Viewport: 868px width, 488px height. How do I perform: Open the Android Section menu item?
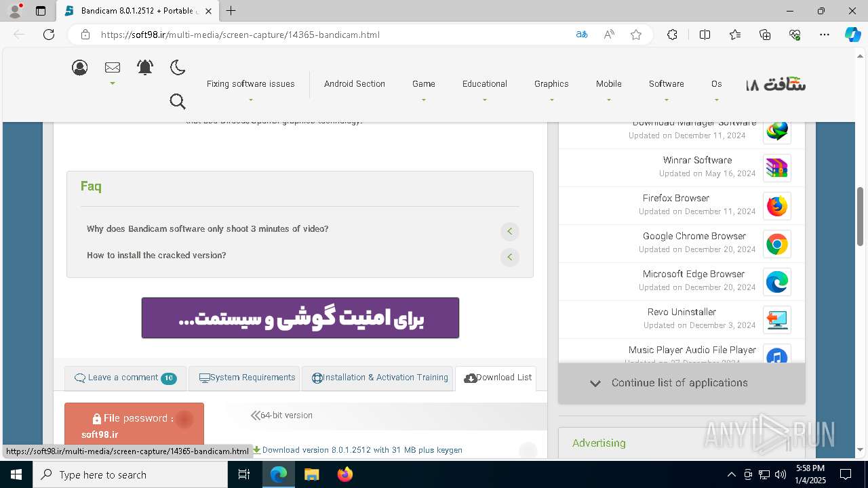354,84
